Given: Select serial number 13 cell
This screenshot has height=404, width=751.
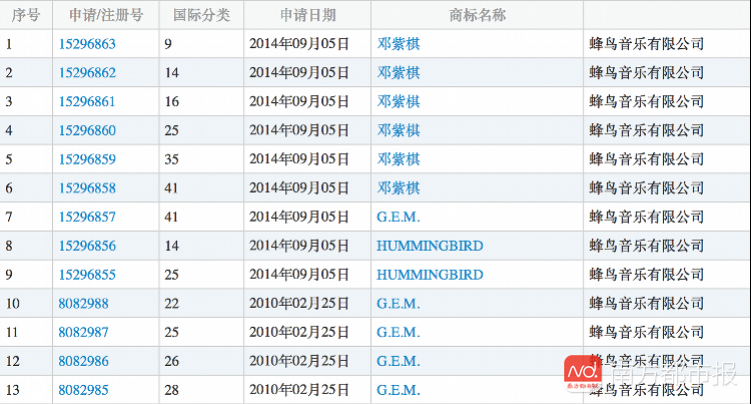Looking at the screenshot, I should tap(26, 390).
